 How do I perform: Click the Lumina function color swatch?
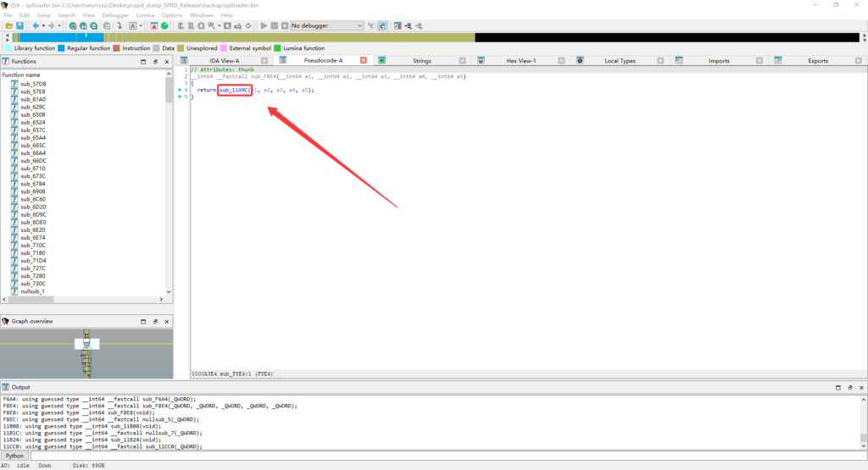[277, 48]
